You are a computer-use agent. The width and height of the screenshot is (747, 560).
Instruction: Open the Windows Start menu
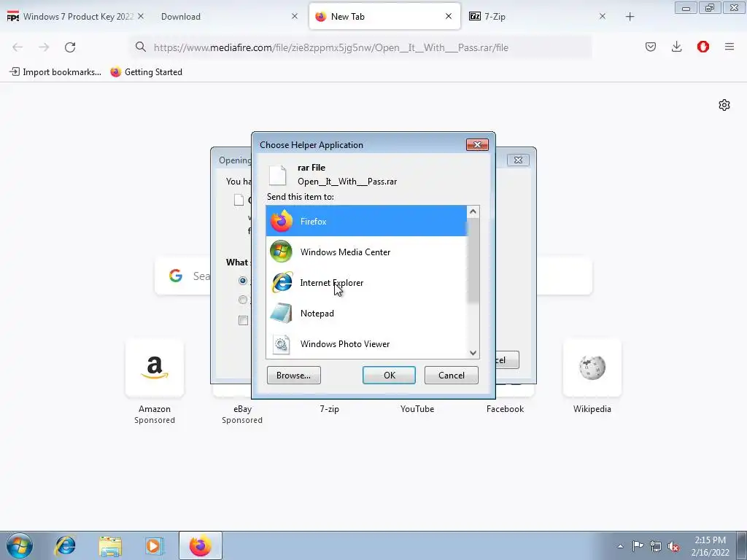(x=20, y=545)
